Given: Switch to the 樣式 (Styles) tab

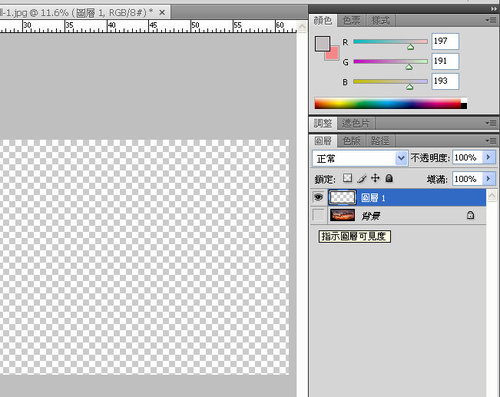Looking at the screenshot, I should click(380, 21).
